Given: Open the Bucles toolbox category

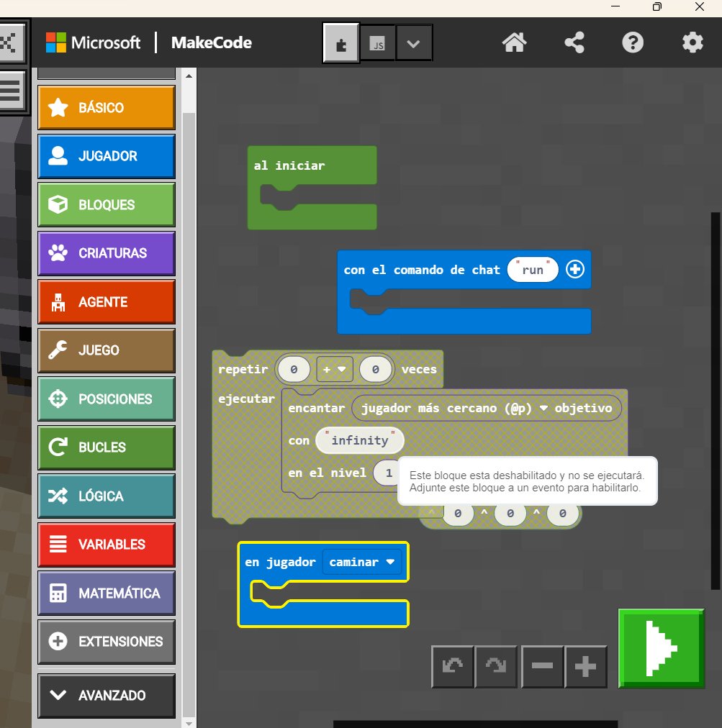Looking at the screenshot, I should 107,447.
